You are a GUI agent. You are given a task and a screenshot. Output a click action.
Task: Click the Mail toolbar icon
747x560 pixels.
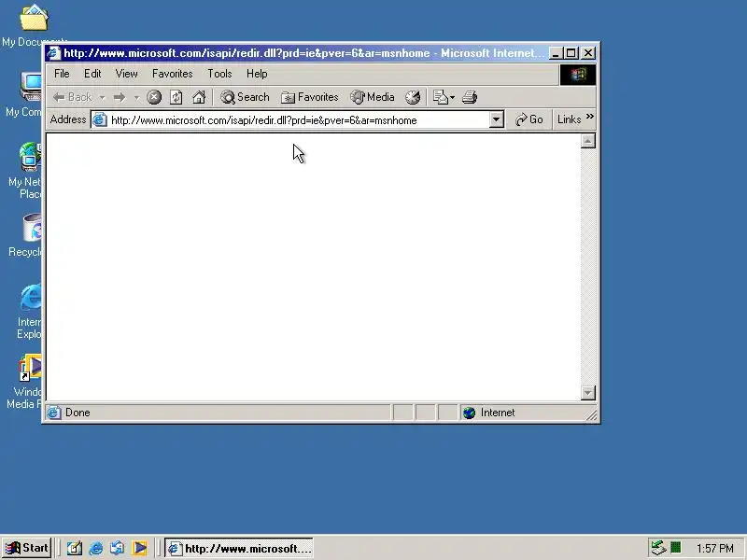pos(440,97)
